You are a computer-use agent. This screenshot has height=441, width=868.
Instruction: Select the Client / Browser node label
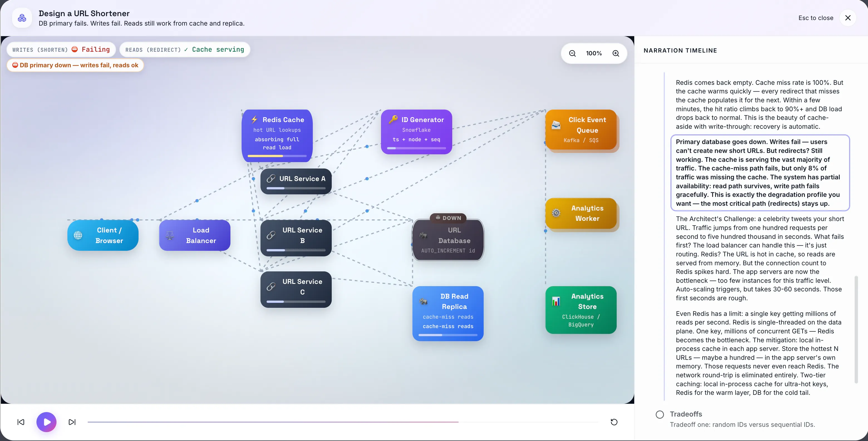109,235
